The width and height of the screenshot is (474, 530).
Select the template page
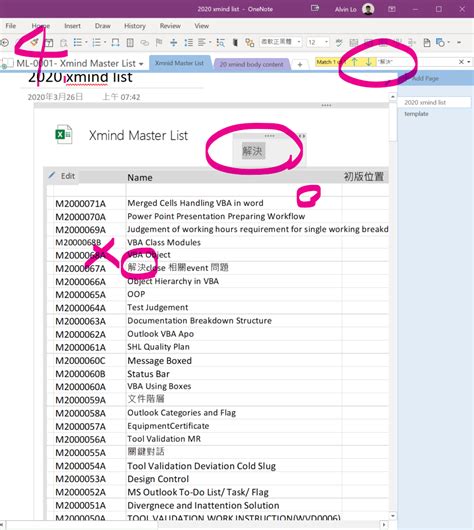tap(416, 114)
